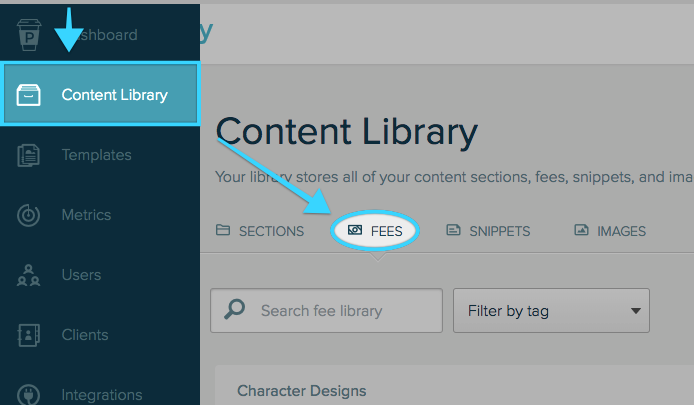Click the magnifying glass search icon
The image size is (694, 405).
(235, 310)
